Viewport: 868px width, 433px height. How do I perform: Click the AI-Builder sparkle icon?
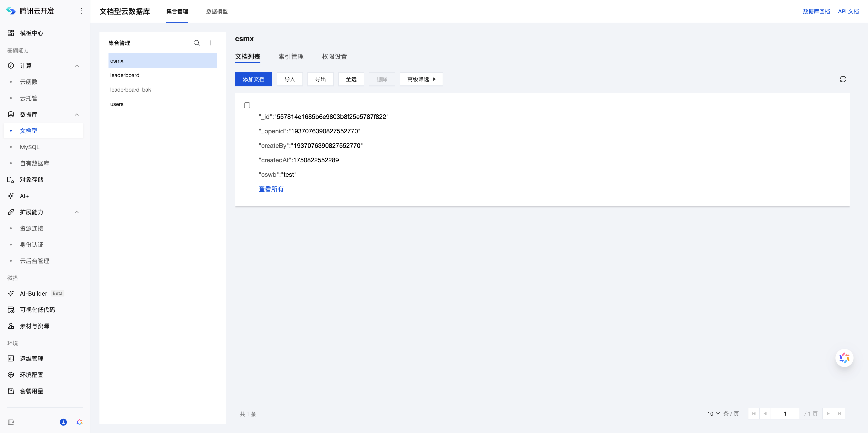(11, 294)
